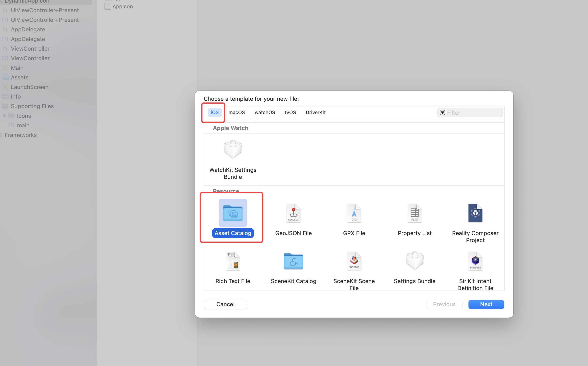Select the SiriKit Intent Definition File icon
Screen dimensions: 588x366
(475, 261)
